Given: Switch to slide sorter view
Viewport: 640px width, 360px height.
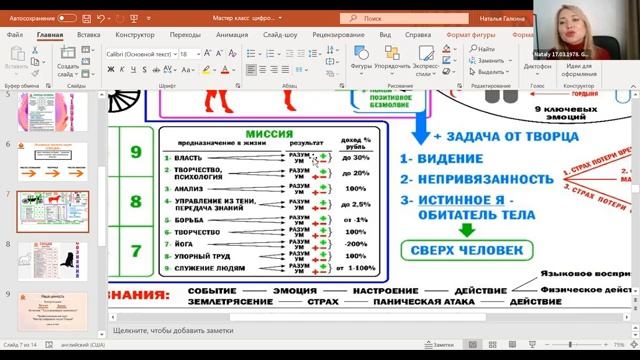Looking at the screenshot, I should [x=493, y=345].
